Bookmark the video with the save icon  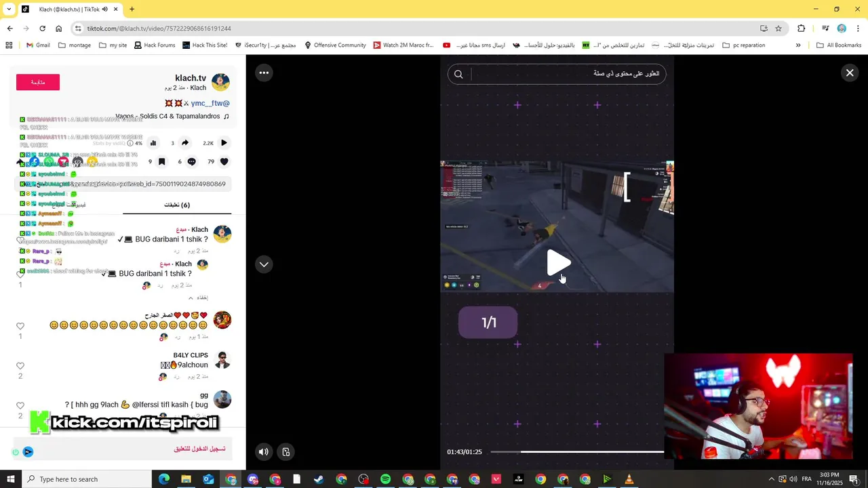point(161,161)
